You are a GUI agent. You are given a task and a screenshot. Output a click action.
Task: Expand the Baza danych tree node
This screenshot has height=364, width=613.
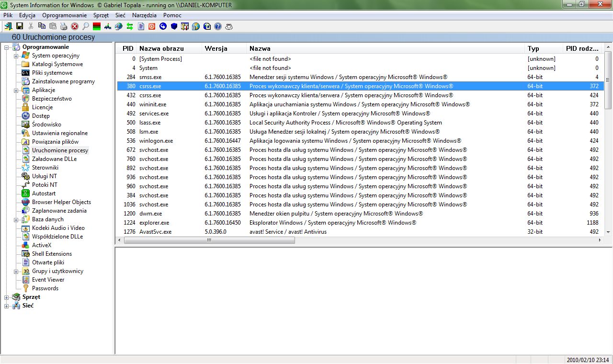[x=16, y=219]
